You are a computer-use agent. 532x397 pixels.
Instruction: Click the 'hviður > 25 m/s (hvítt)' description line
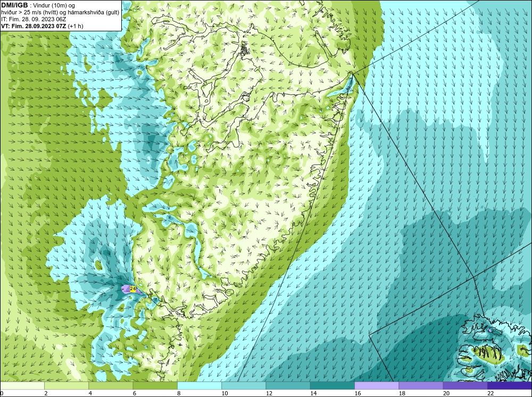[x=60, y=13]
